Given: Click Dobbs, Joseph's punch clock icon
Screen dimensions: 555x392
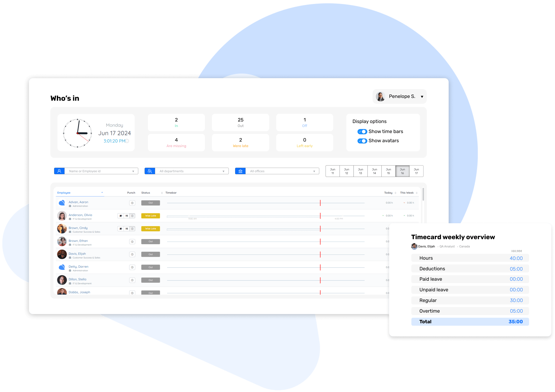Looking at the screenshot, I should pos(132,293).
